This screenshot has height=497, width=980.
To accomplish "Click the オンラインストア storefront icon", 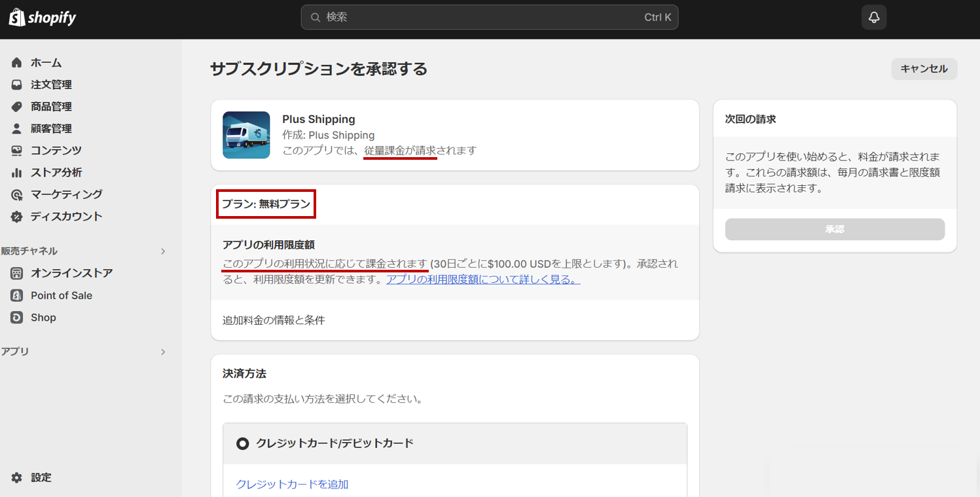I will [17, 274].
